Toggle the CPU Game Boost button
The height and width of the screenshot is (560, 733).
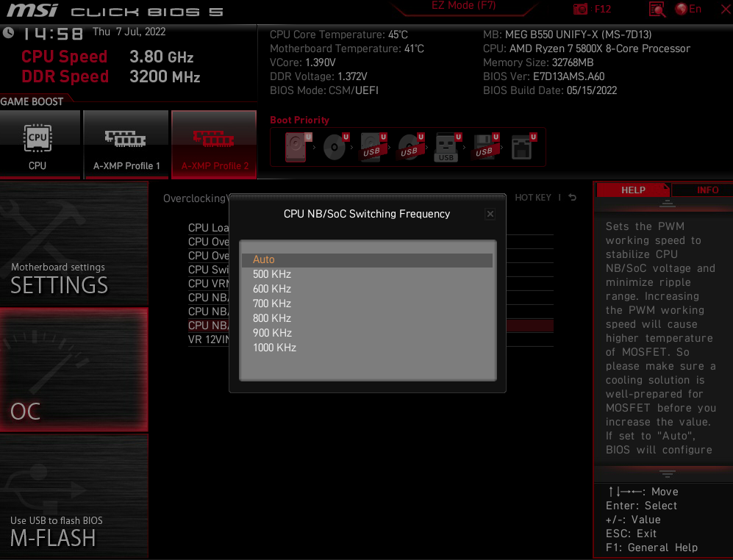40,145
